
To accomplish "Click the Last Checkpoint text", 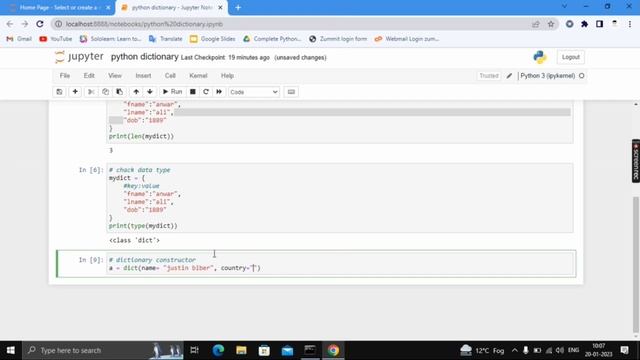I will point(225,58).
